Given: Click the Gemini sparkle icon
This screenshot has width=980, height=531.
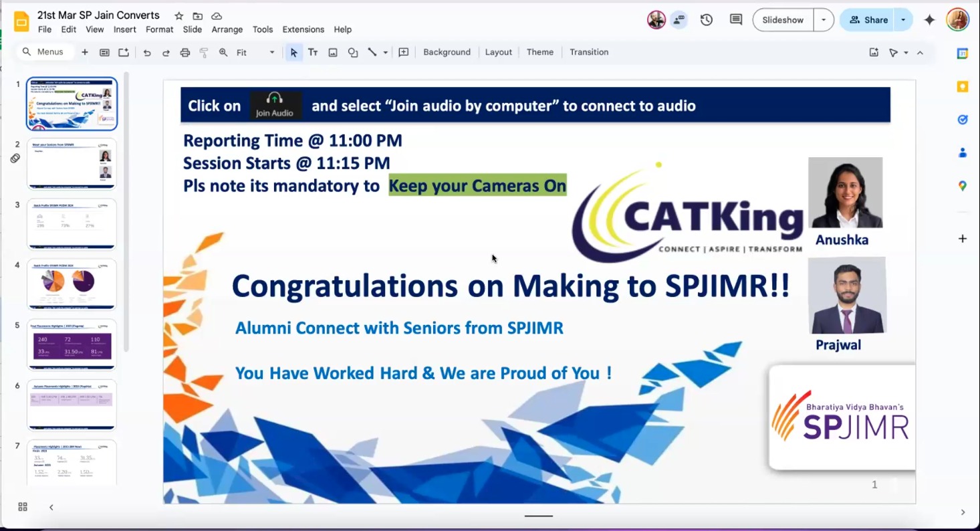Looking at the screenshot, I should tap(929, 20).
